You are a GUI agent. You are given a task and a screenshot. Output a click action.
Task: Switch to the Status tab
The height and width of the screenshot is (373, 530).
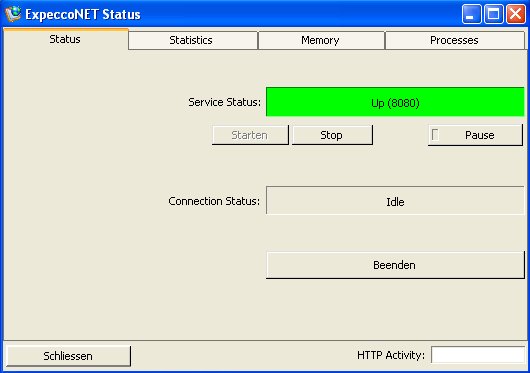[66, 39]
